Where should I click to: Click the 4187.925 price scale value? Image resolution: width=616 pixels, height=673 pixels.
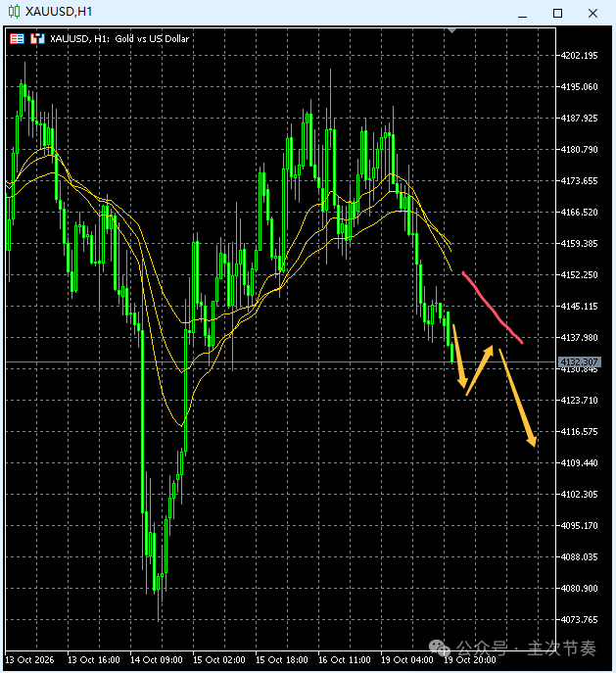[x=579, y=118]
